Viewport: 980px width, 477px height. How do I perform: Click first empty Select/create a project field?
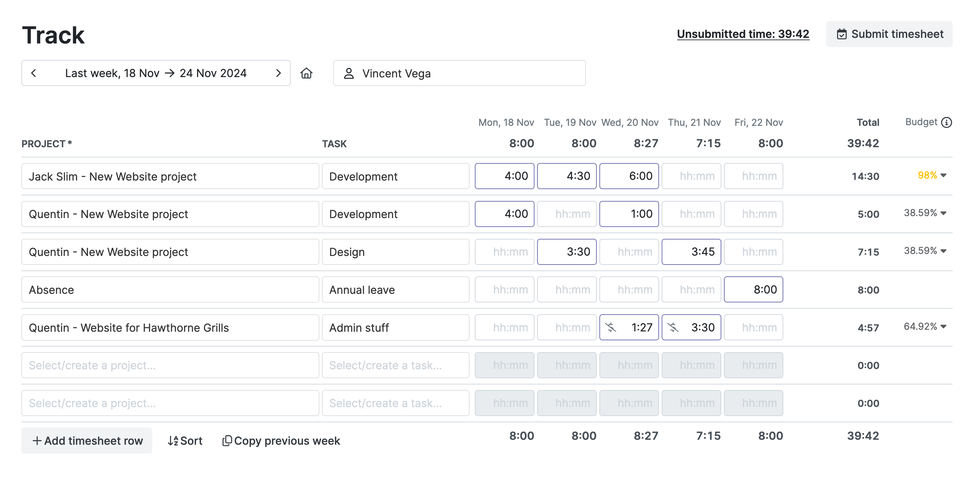point(170,365)
